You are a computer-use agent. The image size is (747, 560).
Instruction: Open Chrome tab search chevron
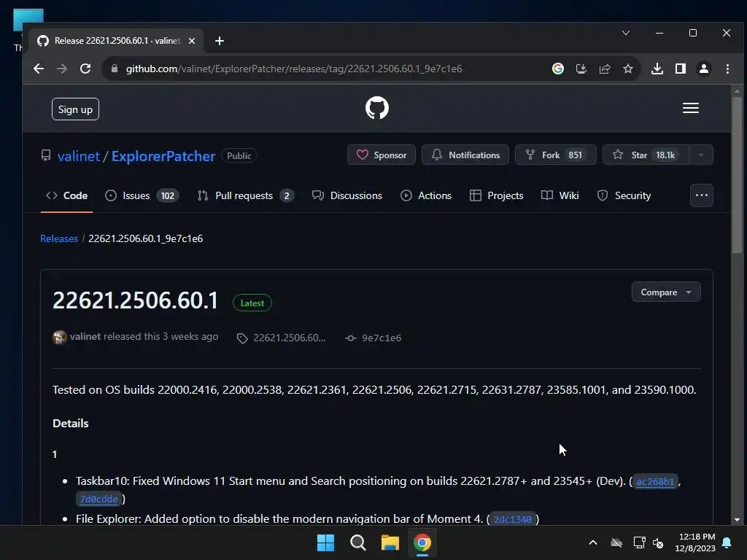(625, 33)
